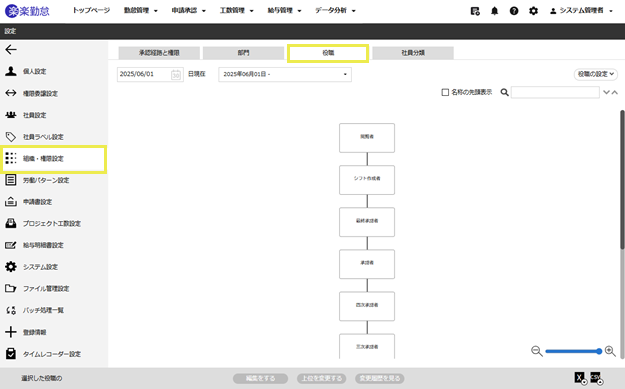The width and height of the screenshot is (625, 389).
Task: Select the 承認者 node
Action: pos(367,264)
